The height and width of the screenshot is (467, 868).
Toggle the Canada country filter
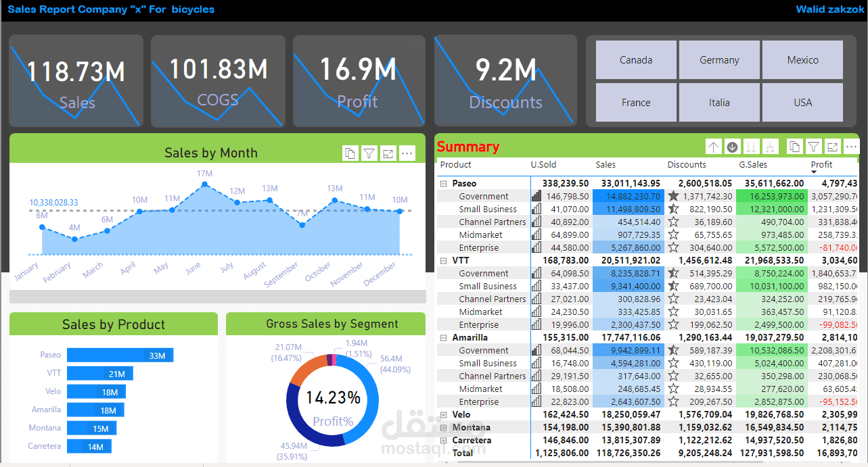[x=635, y=59]
